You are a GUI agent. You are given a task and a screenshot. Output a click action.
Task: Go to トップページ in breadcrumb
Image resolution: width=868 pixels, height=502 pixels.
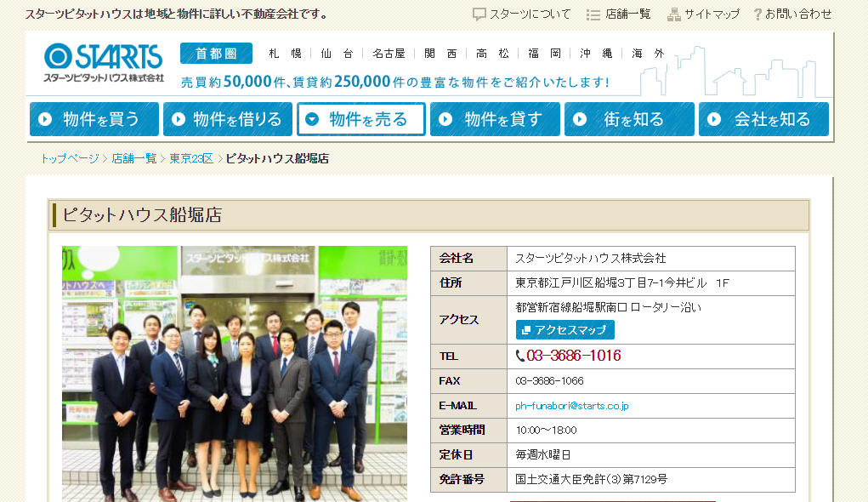[70, 159]
